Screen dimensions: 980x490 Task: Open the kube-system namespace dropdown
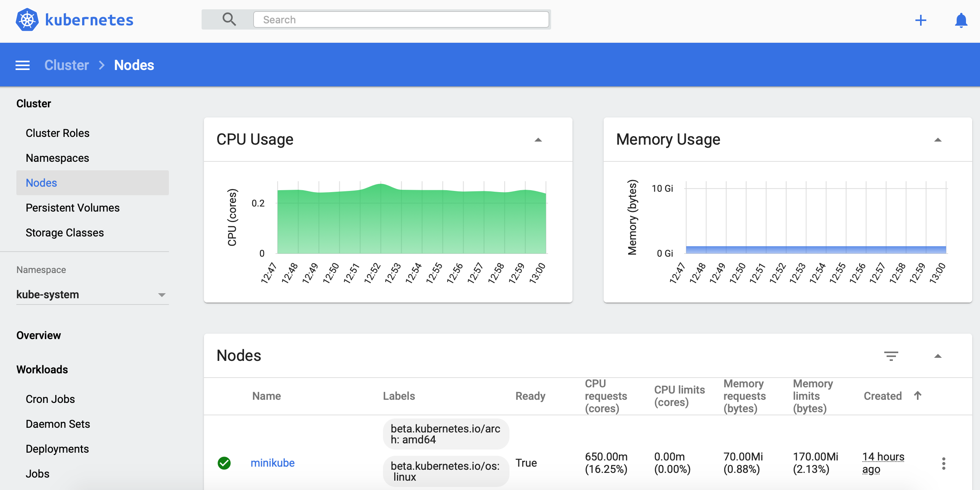tap(92, 295)
